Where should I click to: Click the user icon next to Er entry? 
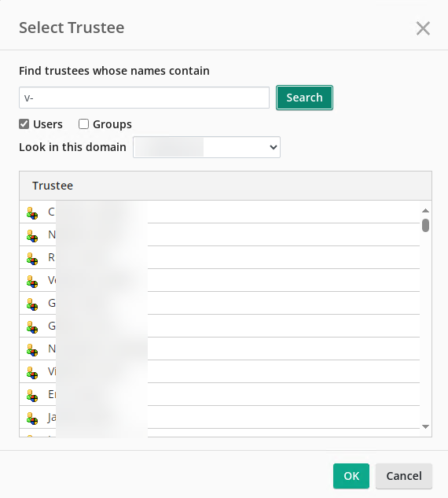point(32,396)
